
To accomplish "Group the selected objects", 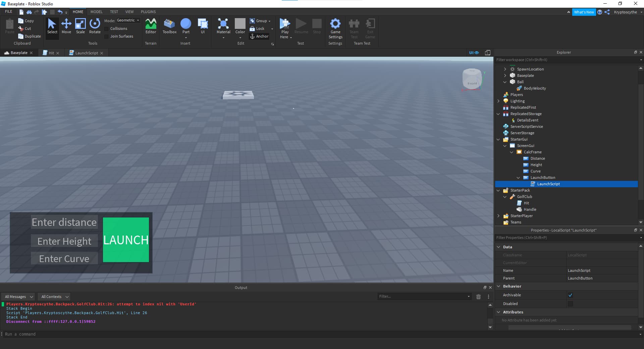I will coord(259,21).
